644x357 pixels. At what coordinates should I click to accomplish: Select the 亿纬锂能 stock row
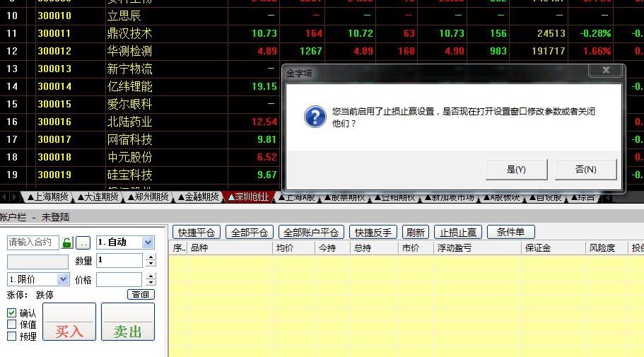coord(141,86)
